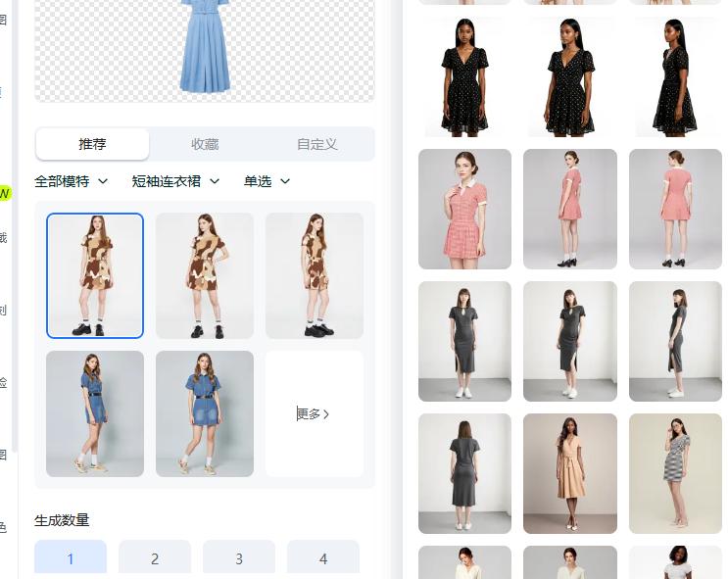Image resolution: width=728 pixels, height=579 pixels.
Task: Open the gray slit dress angled-view image
Action: click(x=570, y=341)
